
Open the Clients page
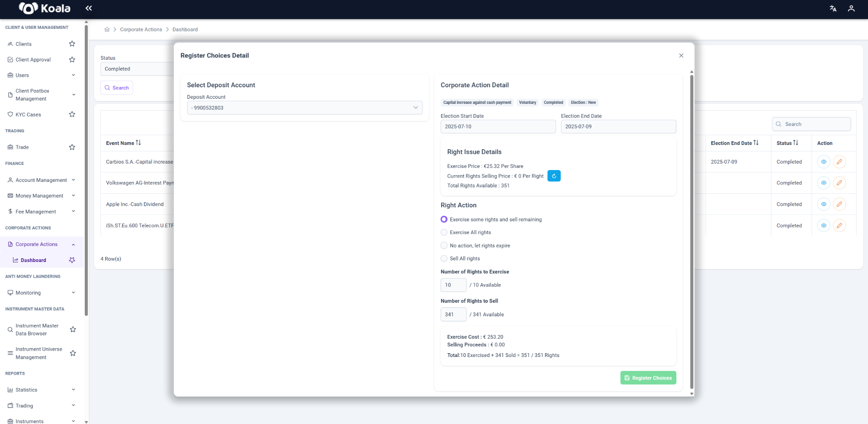click(24, 44)
